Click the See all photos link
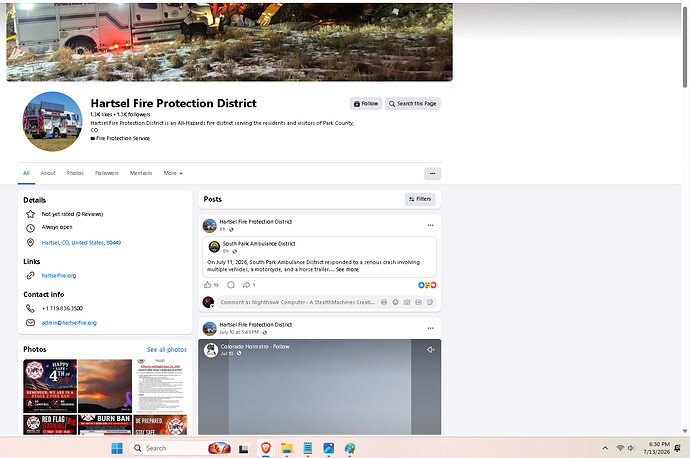Viewport: 690px width, 458px height. click(x=167, y=350)
